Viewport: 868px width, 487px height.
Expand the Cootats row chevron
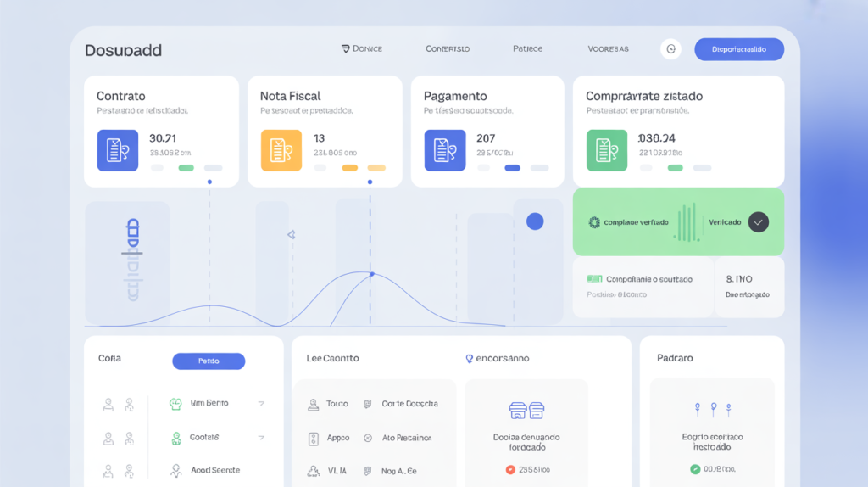pyautogui.click(x=261, y=437)
